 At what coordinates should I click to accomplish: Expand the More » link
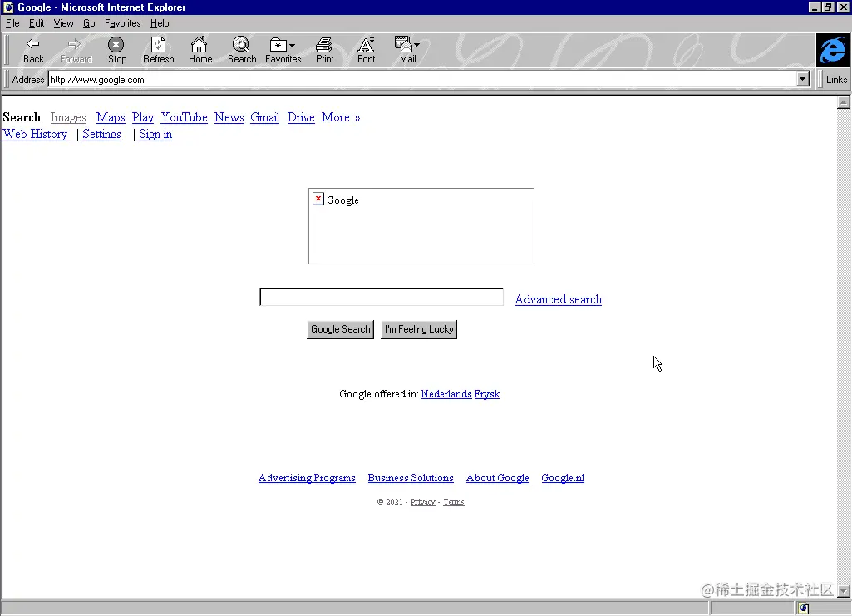tap(341, 117)
